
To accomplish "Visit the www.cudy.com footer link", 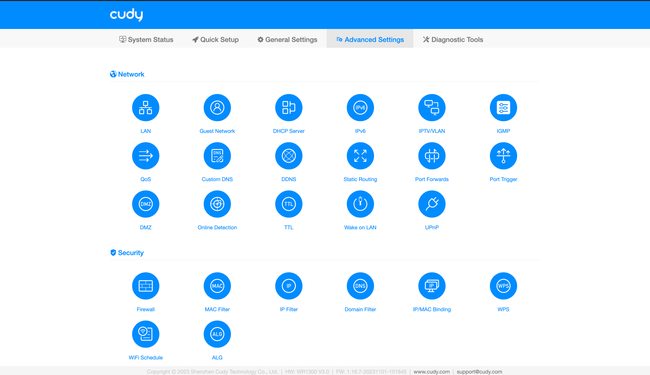I will click(x=432, y=372).
